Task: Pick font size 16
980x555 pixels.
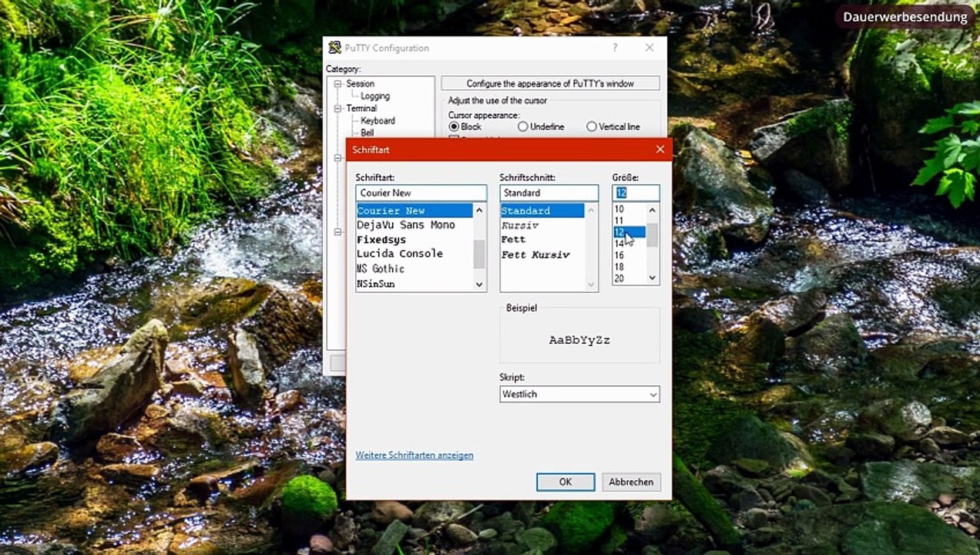Action: pyautogui.click(x=629, y=255)
